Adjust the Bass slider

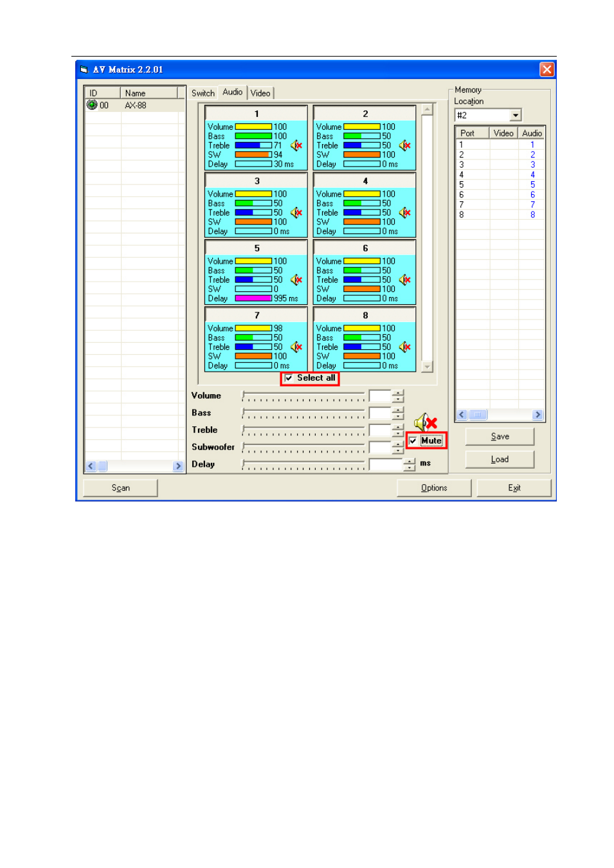tap(303, 413)
